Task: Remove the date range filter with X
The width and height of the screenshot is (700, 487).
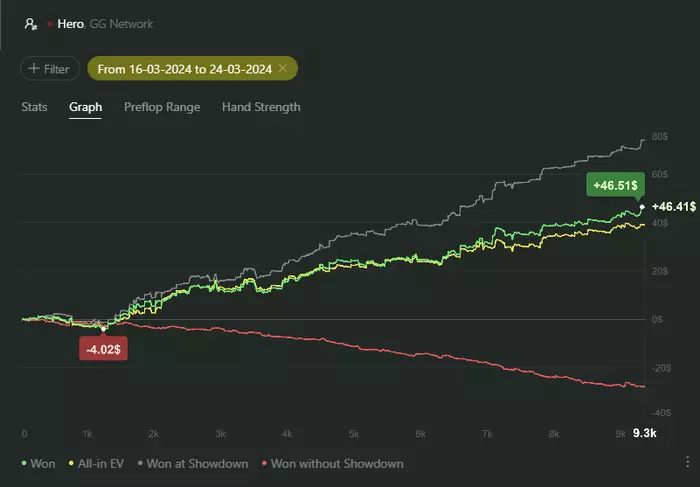Action: point(283,68)
